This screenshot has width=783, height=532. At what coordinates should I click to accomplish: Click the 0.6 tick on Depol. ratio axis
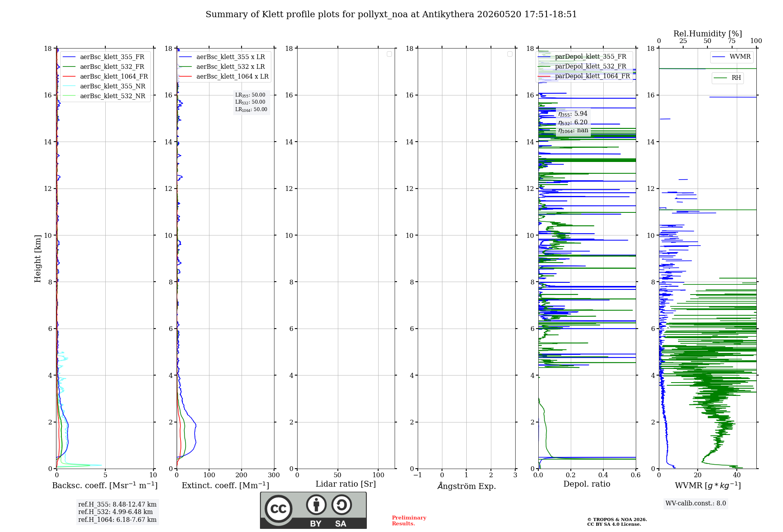(x=636, y=475)
